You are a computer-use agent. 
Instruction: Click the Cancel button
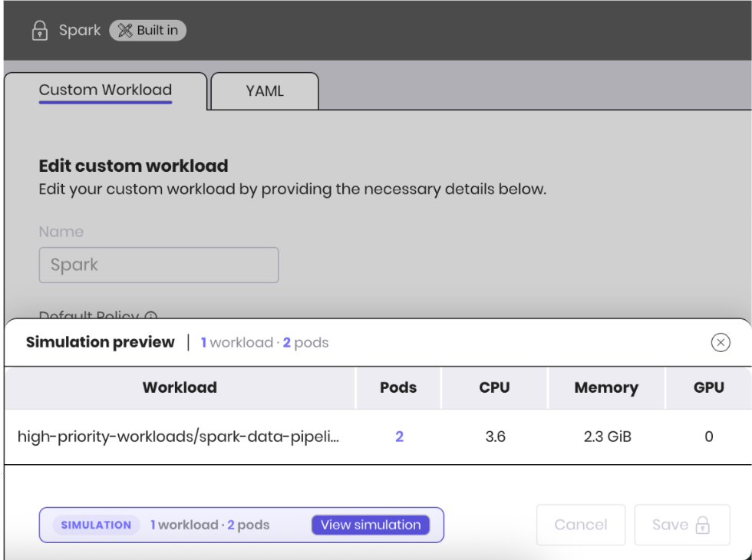tap(581, 525)
